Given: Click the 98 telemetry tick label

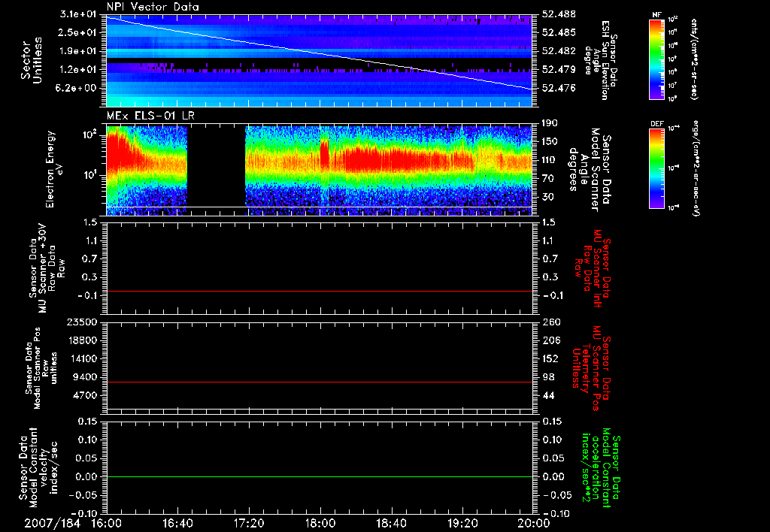Looking at the screenshot, I should 548,377.
